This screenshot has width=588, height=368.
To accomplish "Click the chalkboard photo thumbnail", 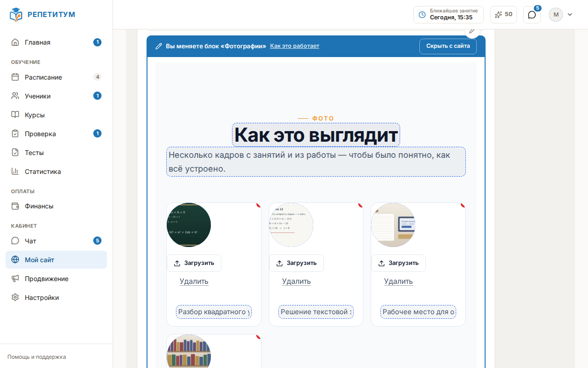I will (189, 225).
